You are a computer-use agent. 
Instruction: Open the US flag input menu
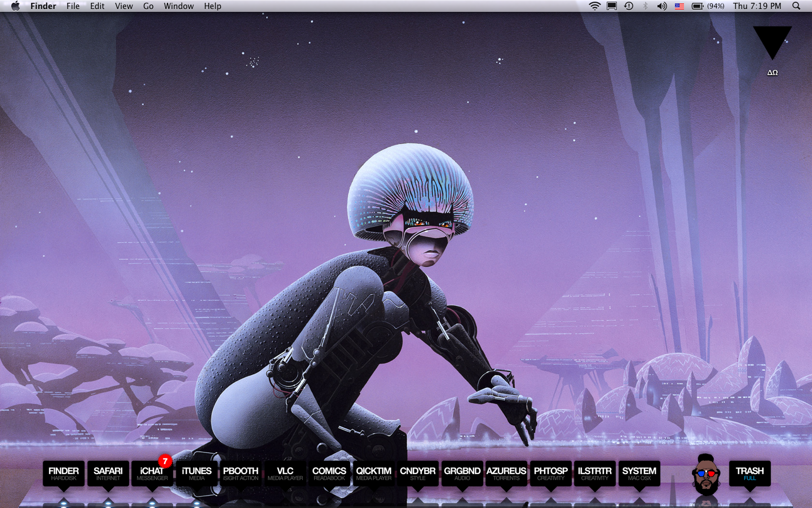coord(679,6)
